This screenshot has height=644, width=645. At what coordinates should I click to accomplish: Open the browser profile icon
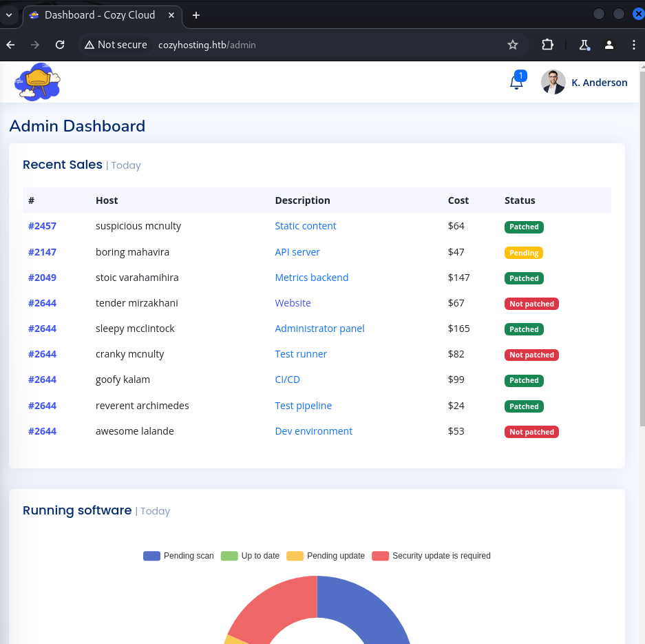coord(609,45)
